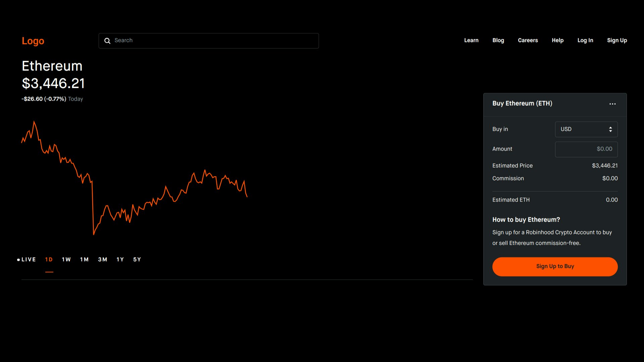Click the LIVE indicator dot
644x362 pixels.
click(18, 259)
